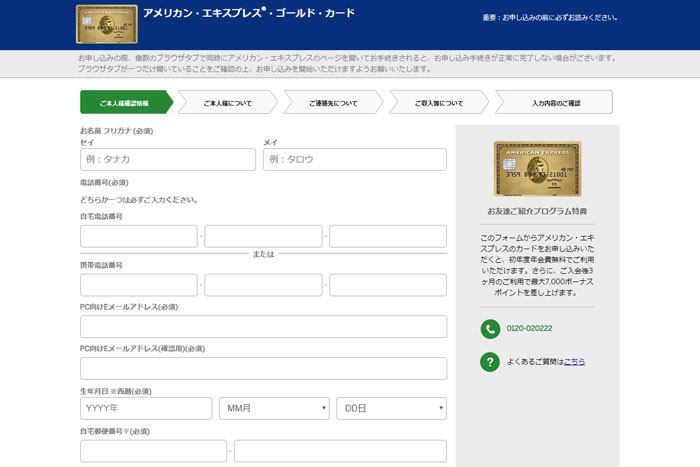The image size is (700, 467).
Task: Click the gold card image in header
Action: point(107,24)
